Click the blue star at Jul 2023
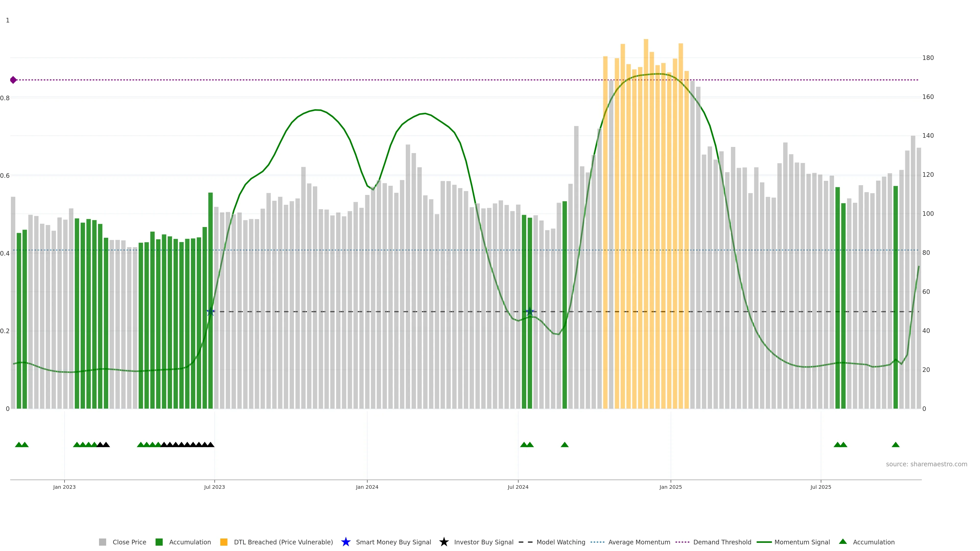Image resolution: width=980 pixels, height=551 pixels. 210,311
